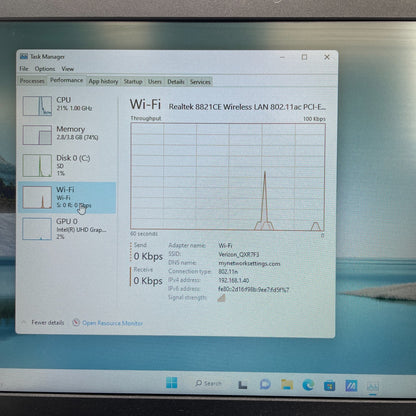Open the File menu
The height and width of the screenshot is (416, 416).
pos(24,69)
